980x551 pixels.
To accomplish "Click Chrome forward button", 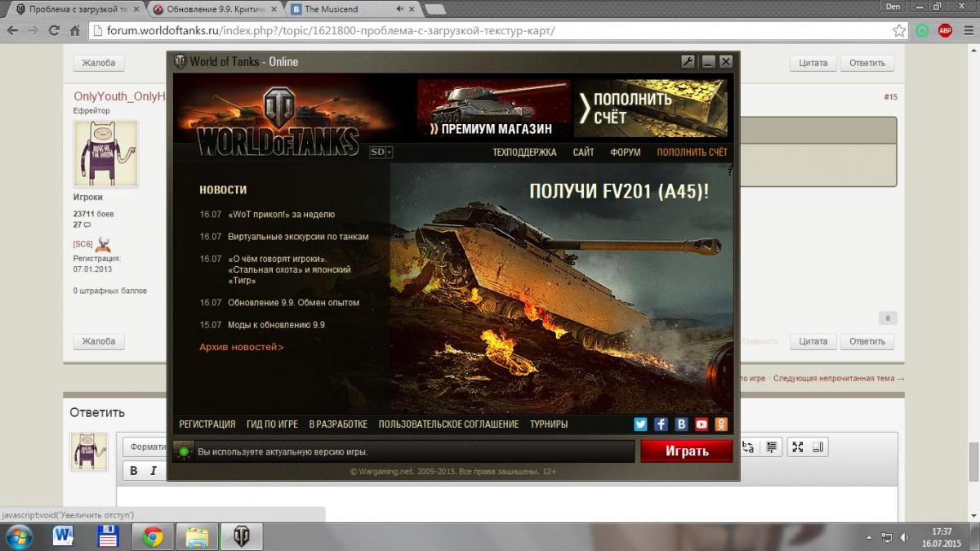I will click(x=33, y=30).
